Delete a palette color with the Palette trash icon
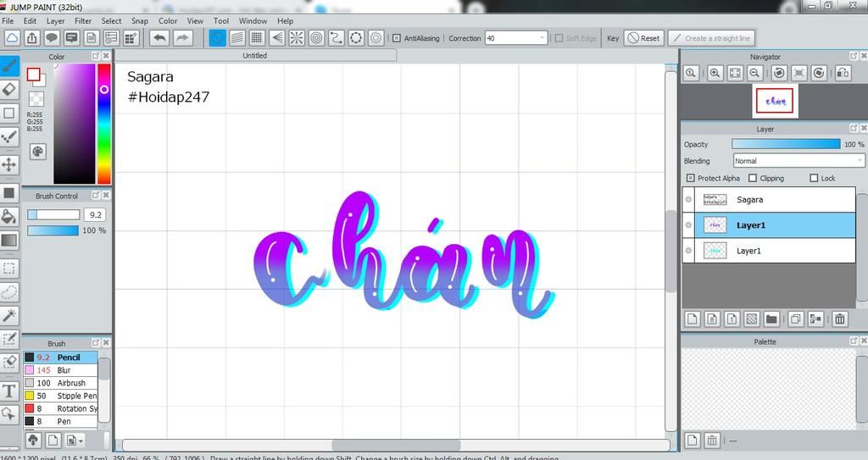 (x=712, y=441)
